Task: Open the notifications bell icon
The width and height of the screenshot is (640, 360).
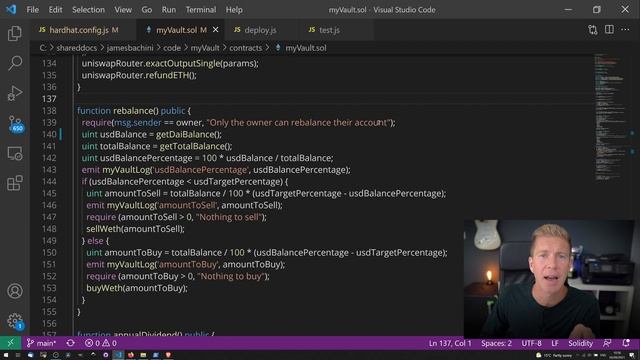Action: point(626,343)
